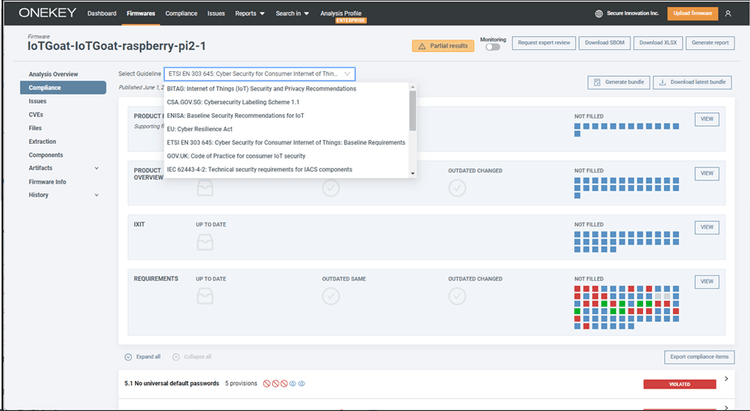Click the Collapse all circle icon

[x=176, y=357]
